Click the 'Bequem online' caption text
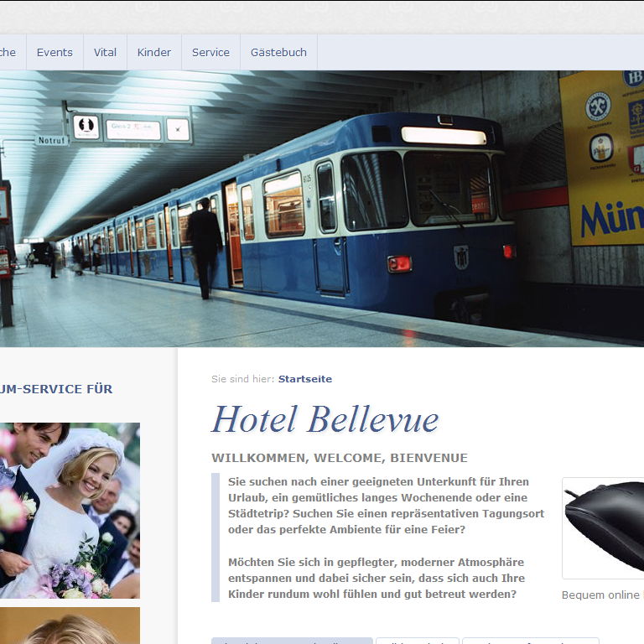 [x=602, y=595]
